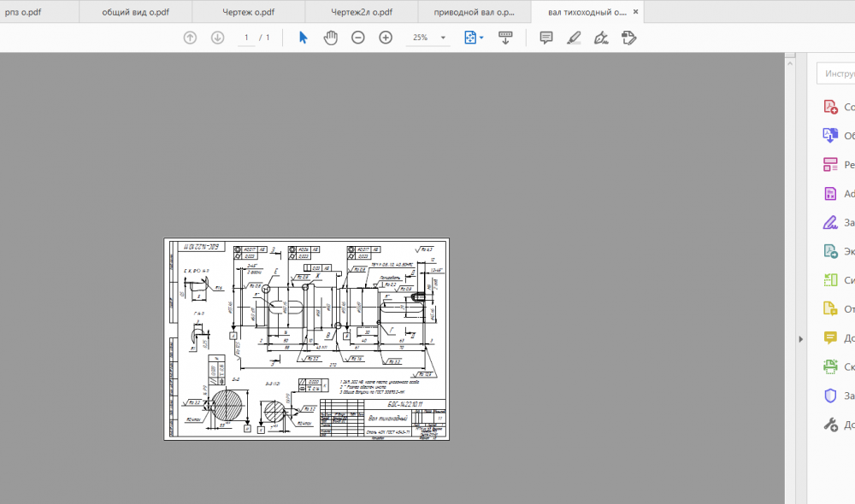Click the page number input field

coord(246,38)
